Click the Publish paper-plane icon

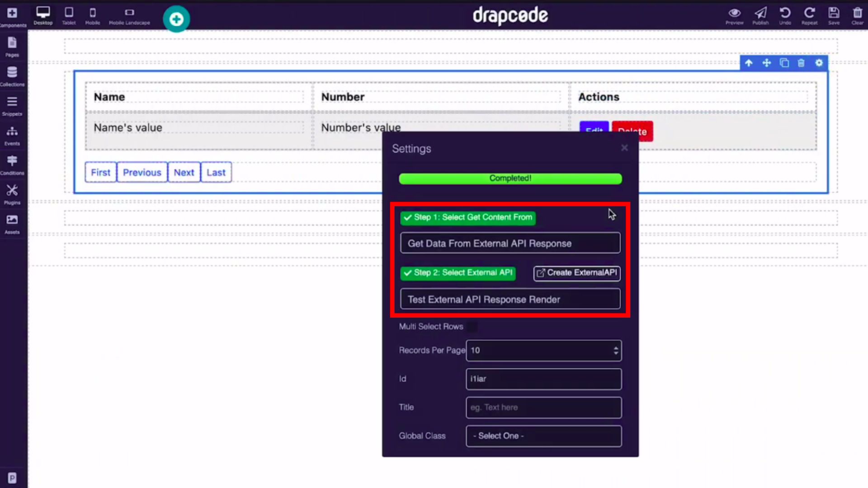tap(760, 15)
